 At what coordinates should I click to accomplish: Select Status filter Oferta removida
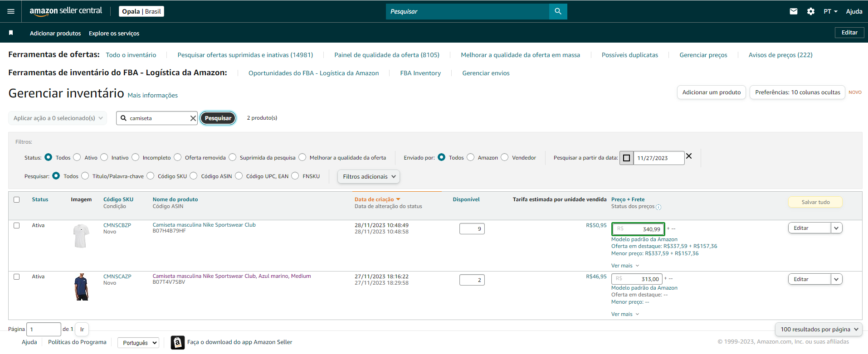pyautogui.click(x=178, y=157)
